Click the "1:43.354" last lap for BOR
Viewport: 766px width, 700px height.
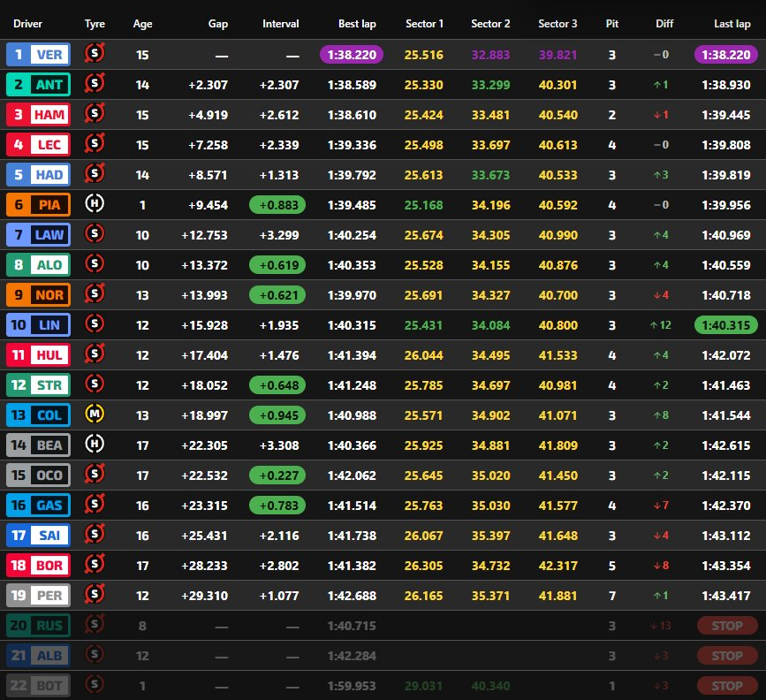click(726, 566)
